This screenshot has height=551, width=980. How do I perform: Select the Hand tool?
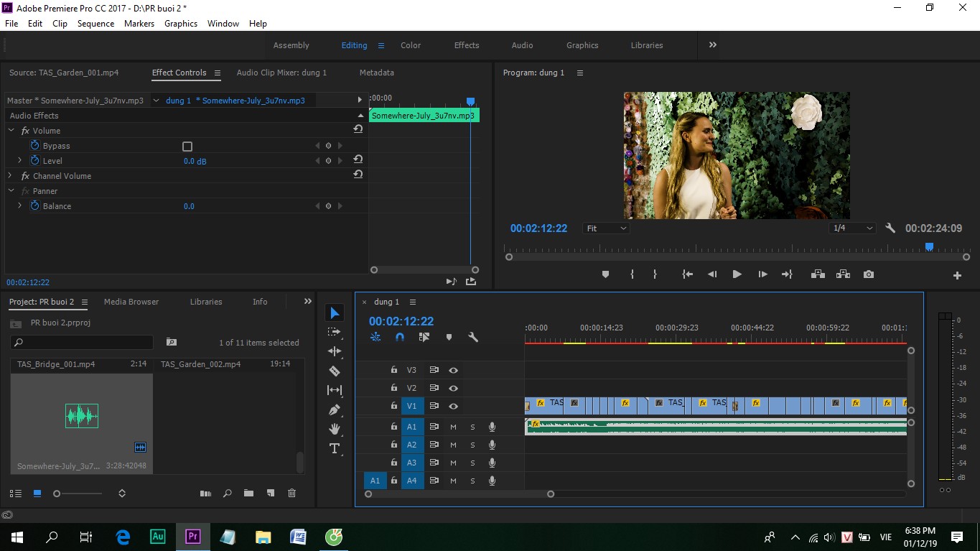tap(335, 429)
